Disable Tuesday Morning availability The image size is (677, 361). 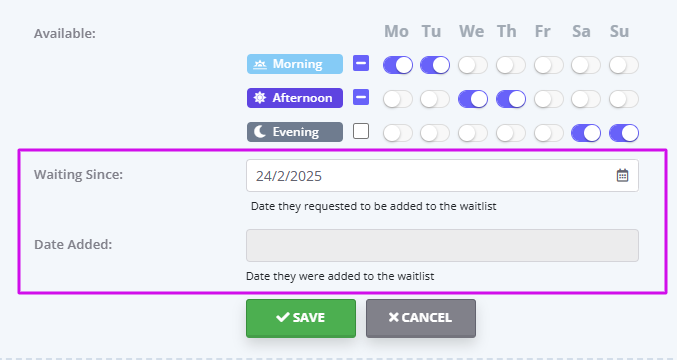pos(435,65)
